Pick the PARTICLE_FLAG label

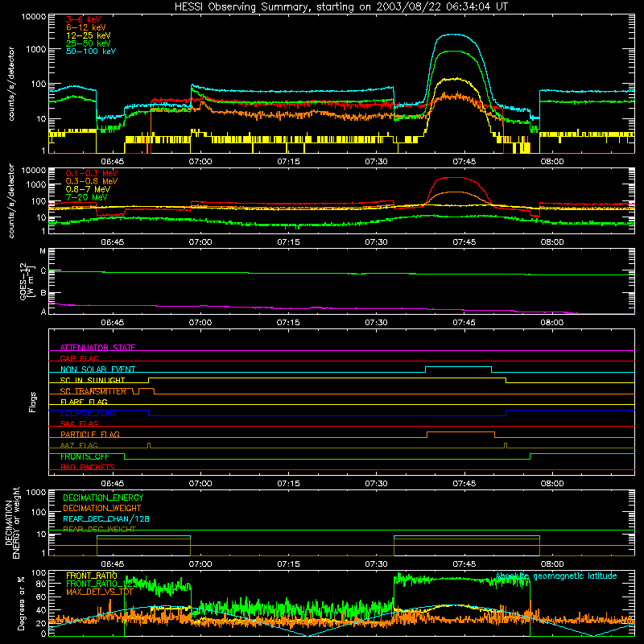(x=90, y=434)
